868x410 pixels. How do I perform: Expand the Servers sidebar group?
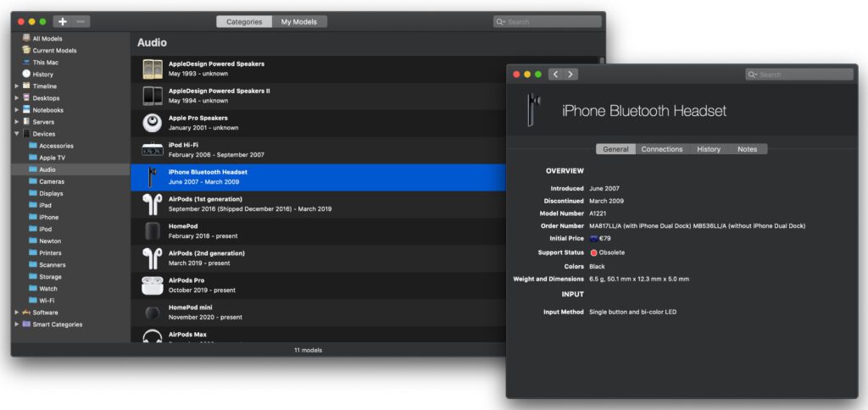tap(17, 122)
